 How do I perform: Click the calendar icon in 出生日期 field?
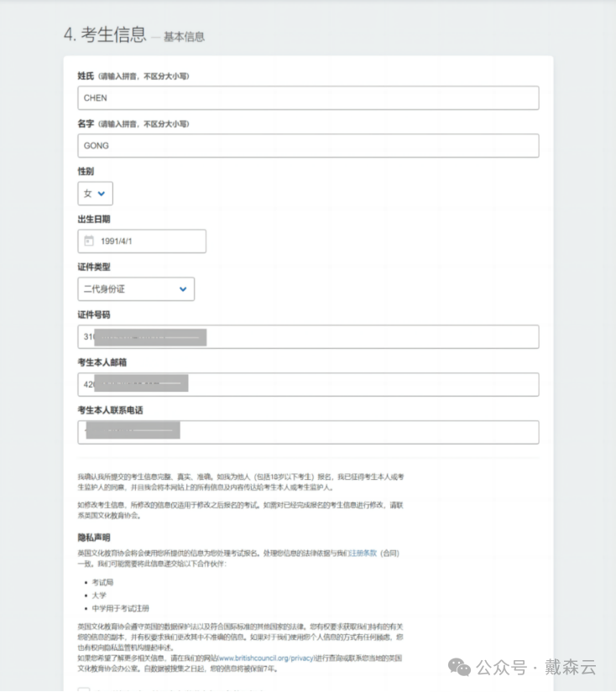coord(89,241)
